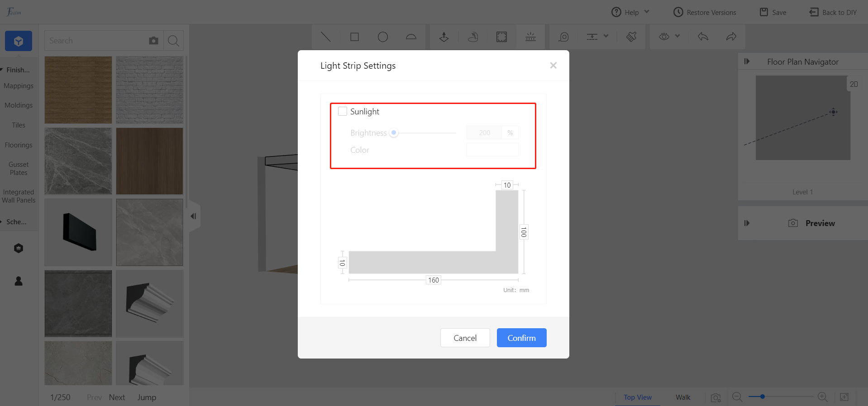This screenshot has height=406, width=868.
Task: Click the user profile icon in sidebar
Action: 19,281
